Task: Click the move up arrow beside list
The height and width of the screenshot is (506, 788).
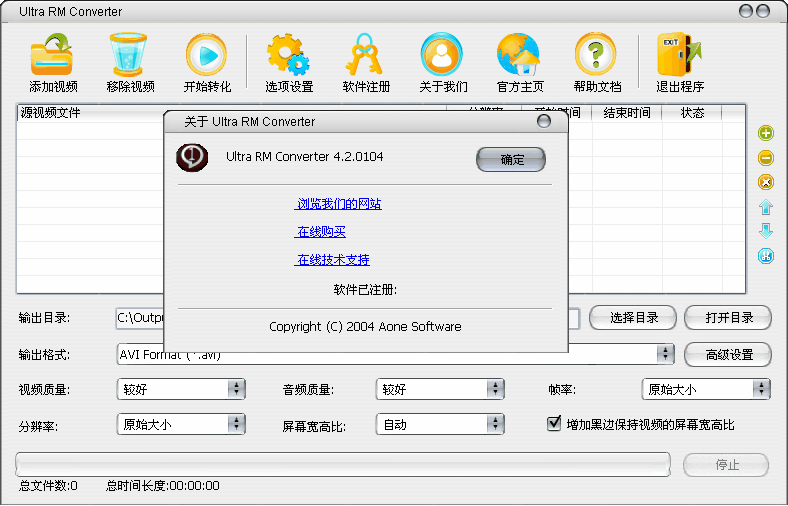Action: 766,207
